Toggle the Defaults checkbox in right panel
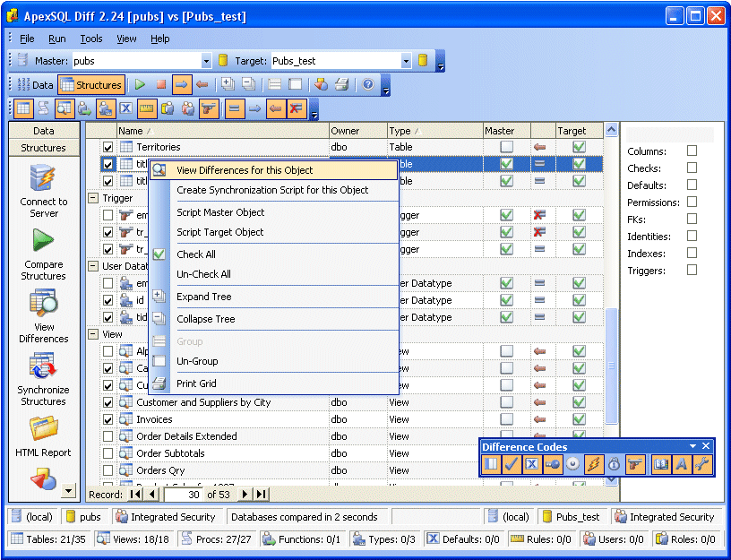The image size is (731, 560). pos(692,185)
